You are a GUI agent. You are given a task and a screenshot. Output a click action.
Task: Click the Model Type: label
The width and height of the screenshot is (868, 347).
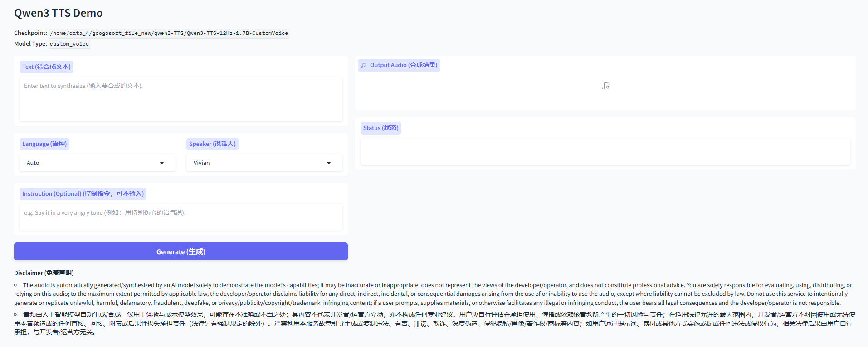click(x=30, y=43)
